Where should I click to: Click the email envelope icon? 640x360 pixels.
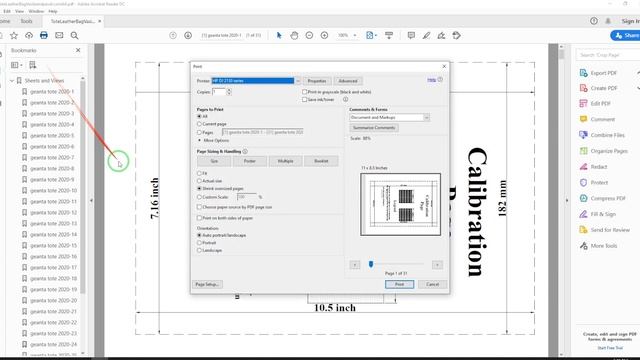point(59,36)
